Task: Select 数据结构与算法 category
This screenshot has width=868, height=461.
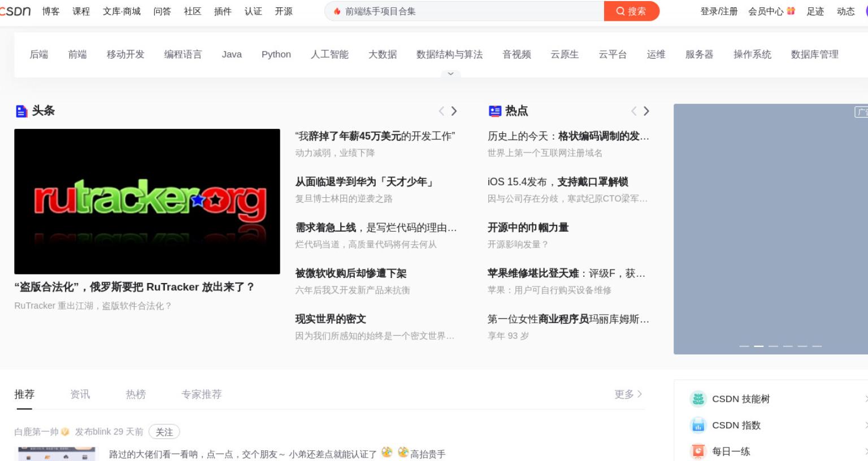Action: (450, 55)
